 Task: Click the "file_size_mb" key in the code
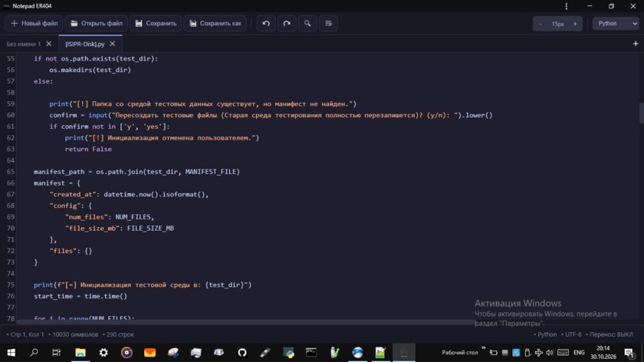(x=92, y=228)
